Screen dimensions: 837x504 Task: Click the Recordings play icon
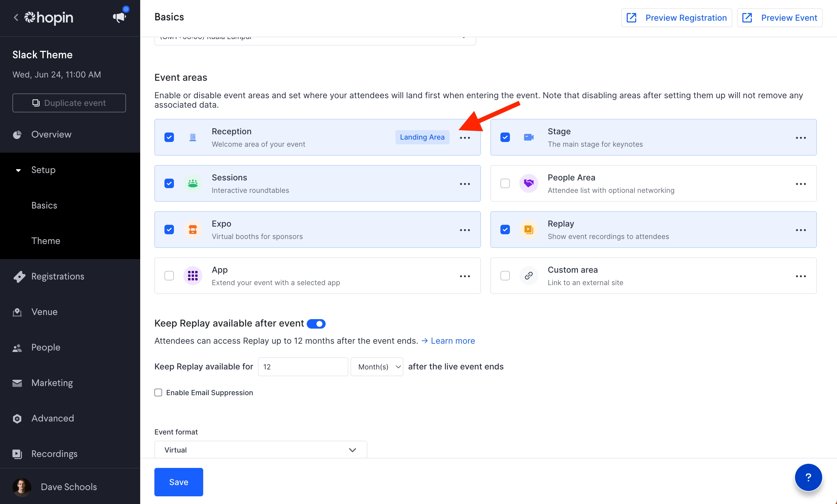click(17, 454)
